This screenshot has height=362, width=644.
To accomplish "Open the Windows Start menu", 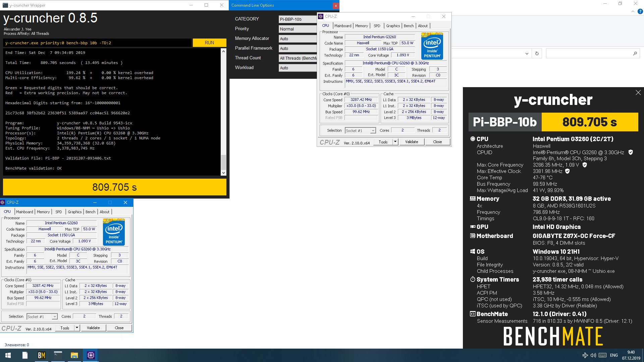I will tap(8, 355).
